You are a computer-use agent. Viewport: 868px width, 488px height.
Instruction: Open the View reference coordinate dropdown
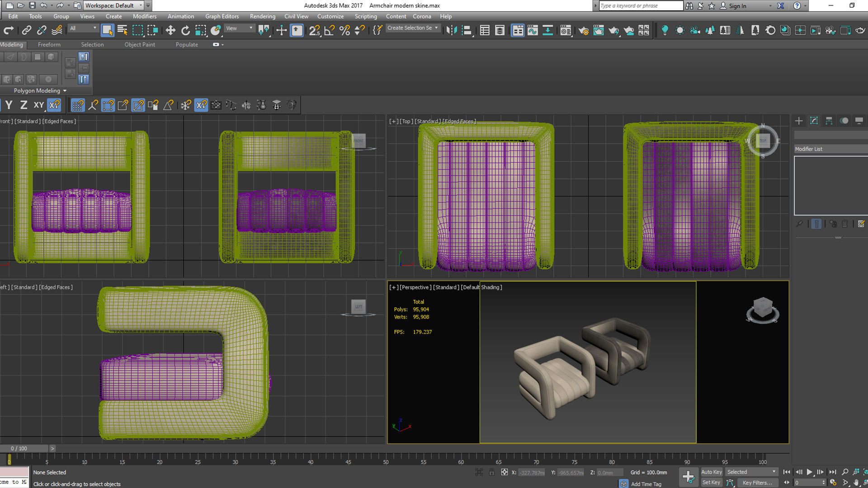(240, 28)
